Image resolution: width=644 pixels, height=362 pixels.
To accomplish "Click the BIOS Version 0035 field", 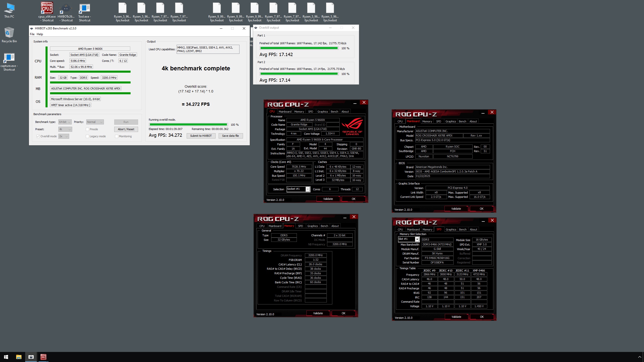I will pyautogui.click(x=452, y=172).
